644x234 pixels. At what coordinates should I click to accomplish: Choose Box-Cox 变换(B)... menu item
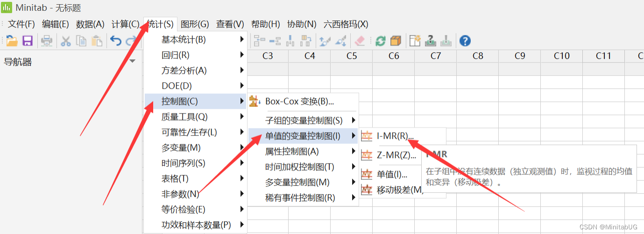tap(303, 101)
